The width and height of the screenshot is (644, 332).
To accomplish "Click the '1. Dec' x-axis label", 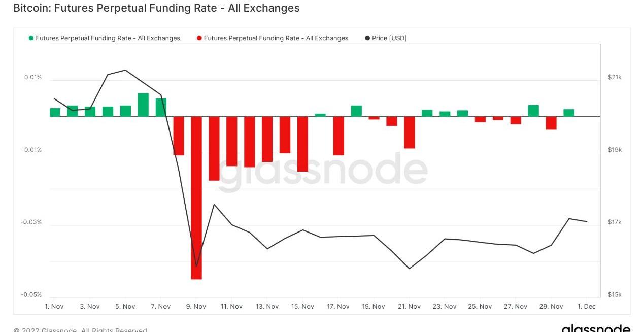I will pyautogui.click(x=586, y=306).
